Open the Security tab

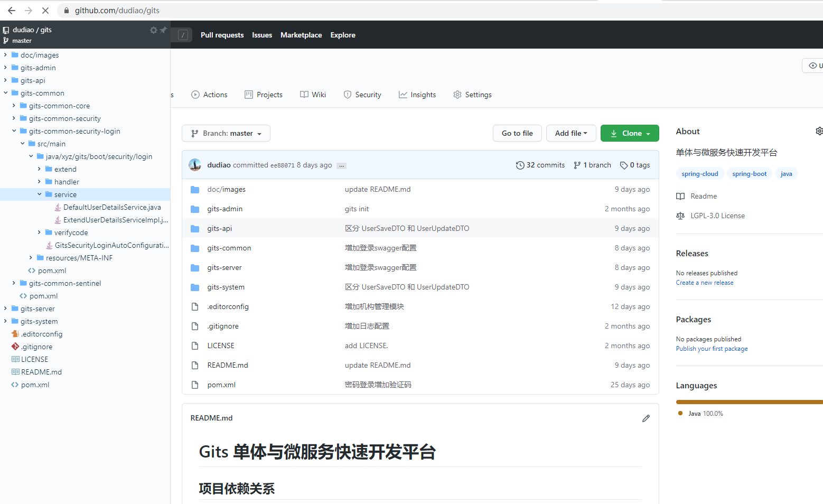[362, 95]
